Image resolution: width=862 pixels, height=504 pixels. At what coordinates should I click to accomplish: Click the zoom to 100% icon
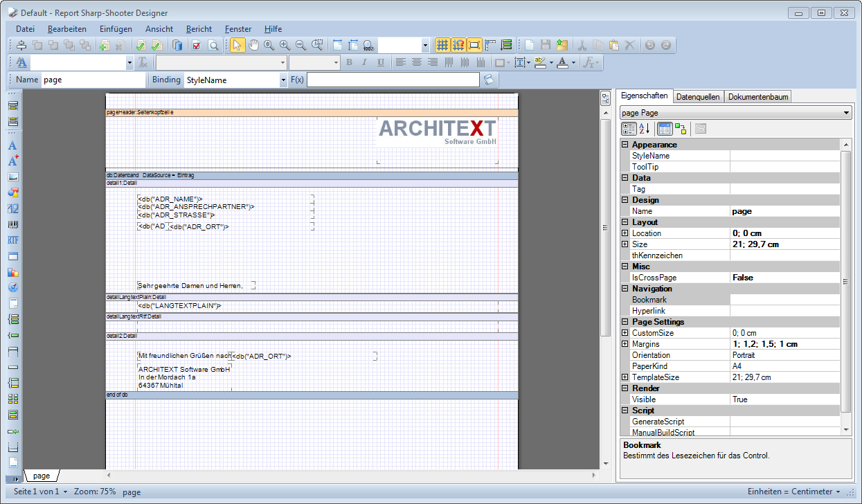pyautogui.click(x=368, y=45)
